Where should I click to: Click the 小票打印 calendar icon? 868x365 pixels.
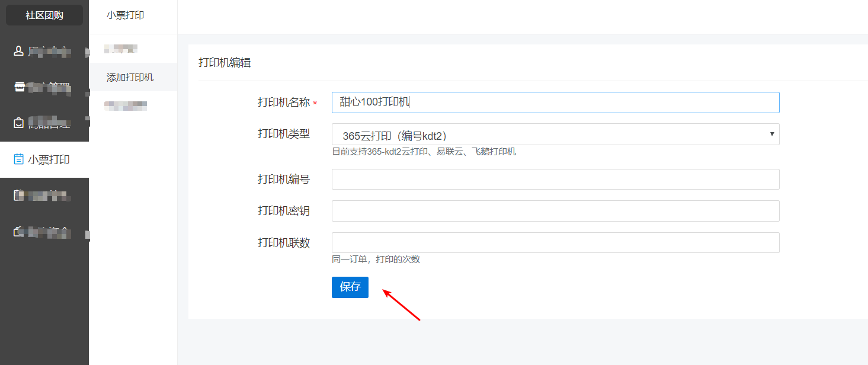pyautogui.click(x=19, y=159)
